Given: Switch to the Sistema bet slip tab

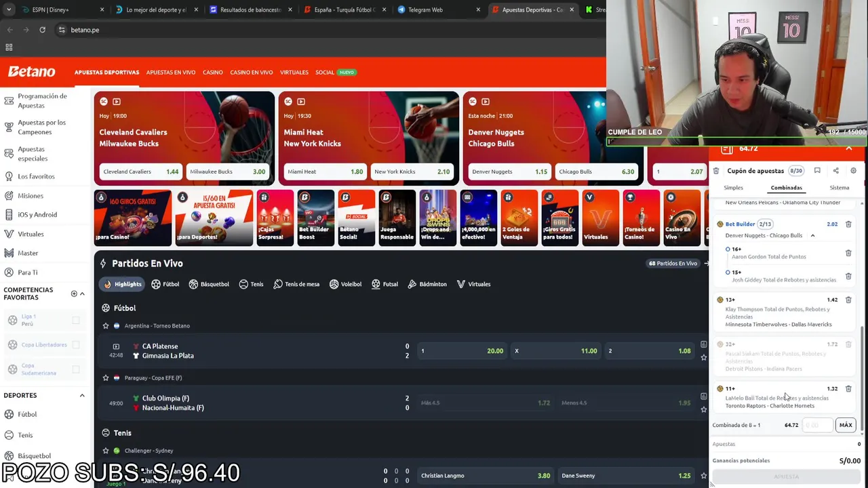Looking at the screenshot, I should pos(839,188).
